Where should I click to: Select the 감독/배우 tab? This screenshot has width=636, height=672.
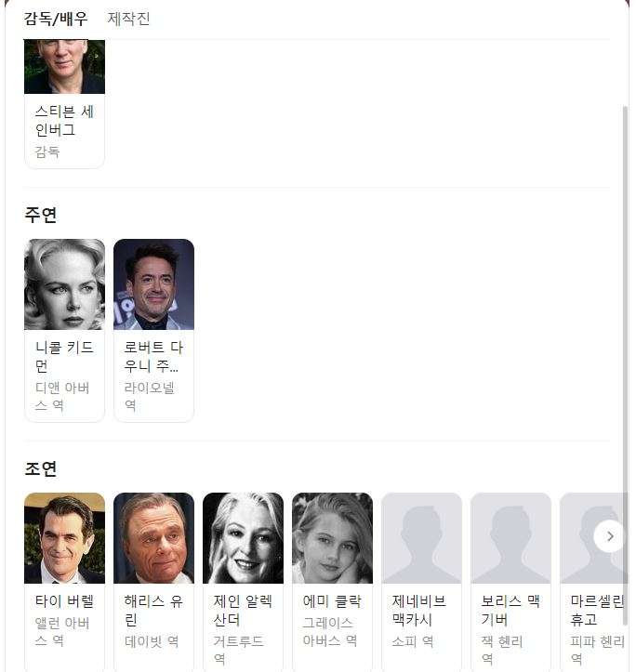tap(56, 19)
